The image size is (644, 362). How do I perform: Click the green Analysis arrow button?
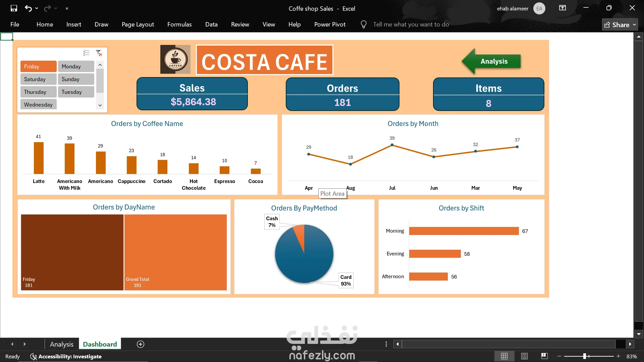[494, 61]
